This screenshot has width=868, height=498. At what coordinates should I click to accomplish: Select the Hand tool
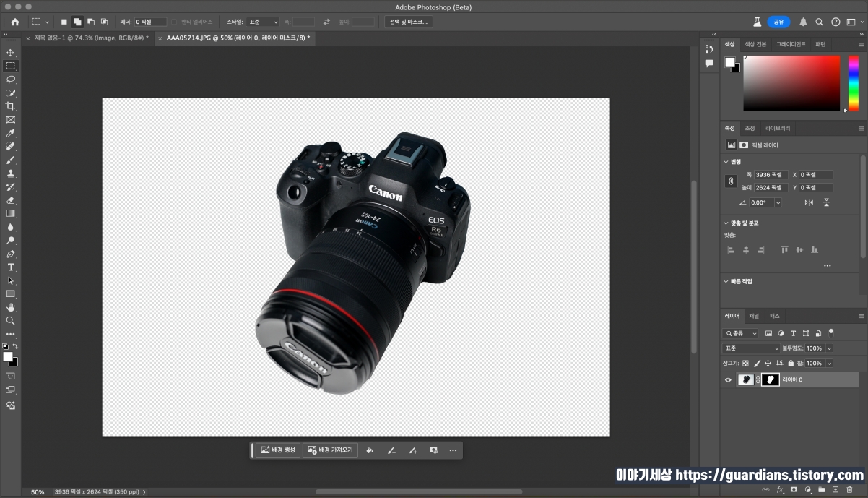point(11,307)
